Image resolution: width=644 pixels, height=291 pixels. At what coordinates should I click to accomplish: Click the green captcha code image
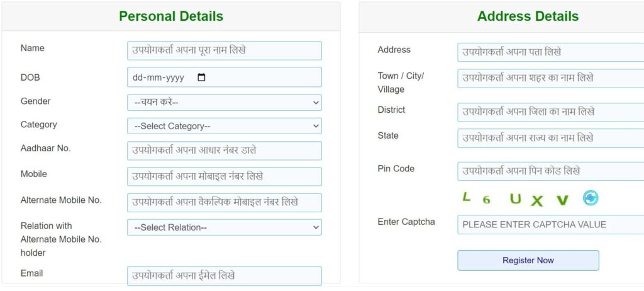[x=514, y=199]
